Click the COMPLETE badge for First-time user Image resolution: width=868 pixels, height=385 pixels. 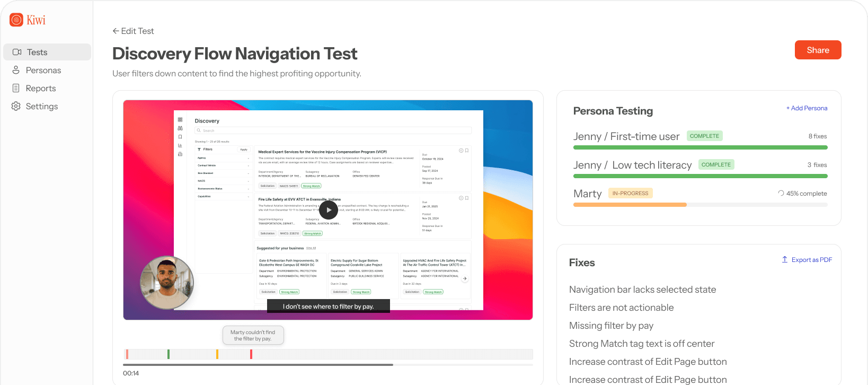click(705, 136)
